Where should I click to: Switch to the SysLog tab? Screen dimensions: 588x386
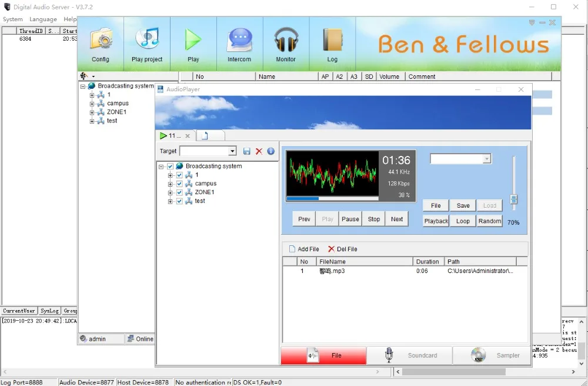click(x=49, y=311)
